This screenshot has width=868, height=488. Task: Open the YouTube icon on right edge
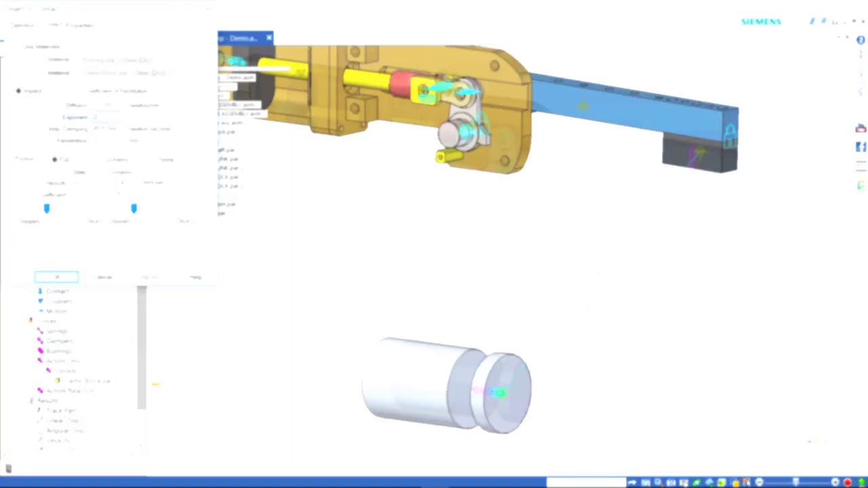click(x=861, y=129)
